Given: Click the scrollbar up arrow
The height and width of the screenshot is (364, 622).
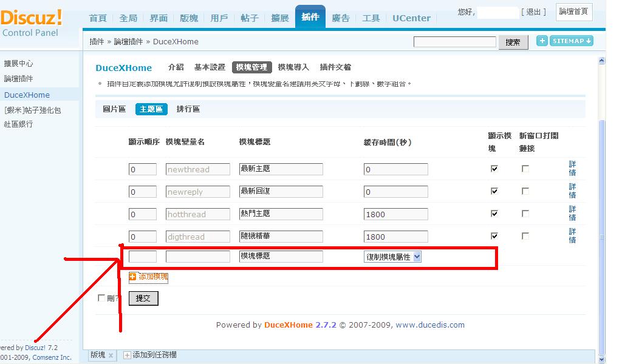Looking at the screenshot, I should (x=602, y=61).
